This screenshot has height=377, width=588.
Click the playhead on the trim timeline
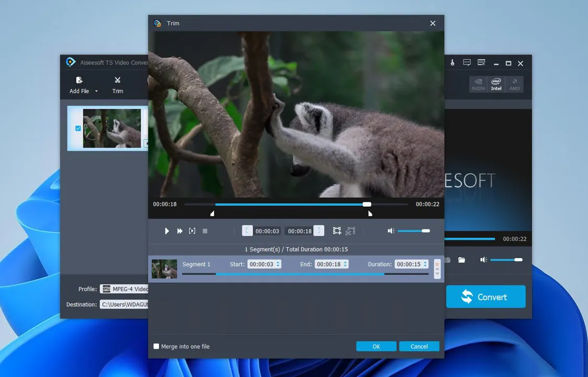pyautogui.click(x=367, y=204)
